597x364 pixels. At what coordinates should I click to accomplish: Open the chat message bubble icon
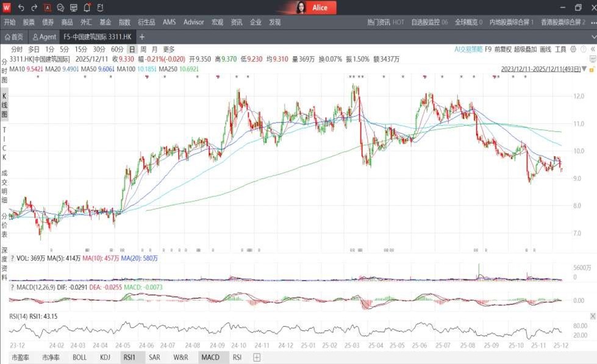60,8
